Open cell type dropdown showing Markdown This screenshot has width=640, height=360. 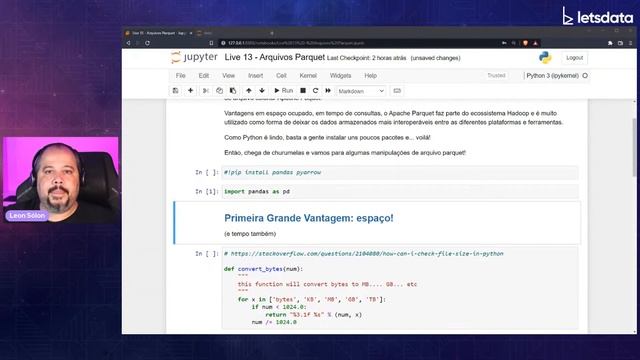[x=361, y=91]
